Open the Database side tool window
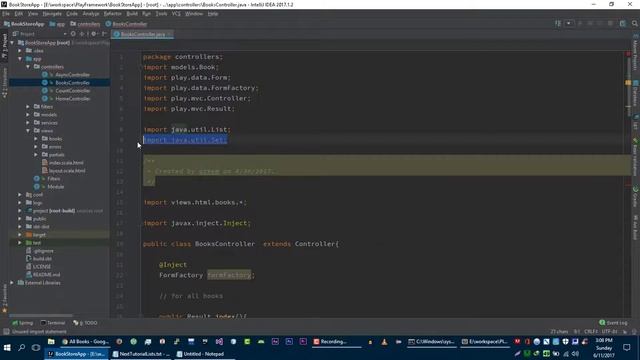 (636, 93)
